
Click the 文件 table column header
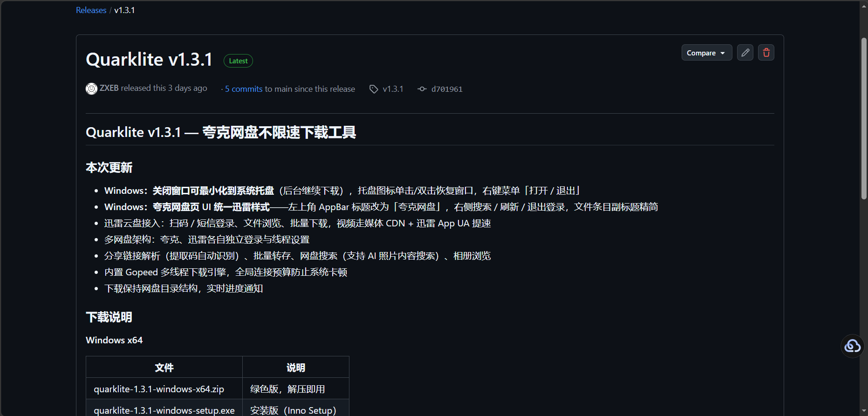(164, 368)
